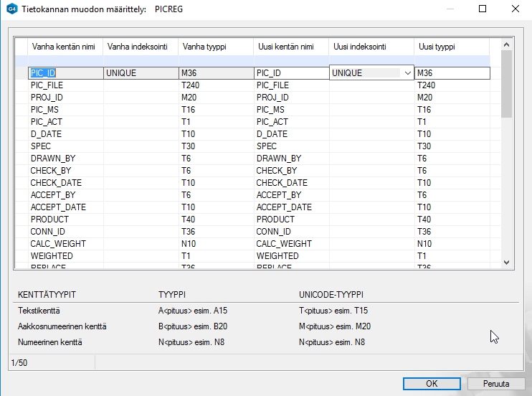Open the Uusi indeksointi UNIQUE dropdown
Screen dimensions: 532x396
click(x=407, y=73)
